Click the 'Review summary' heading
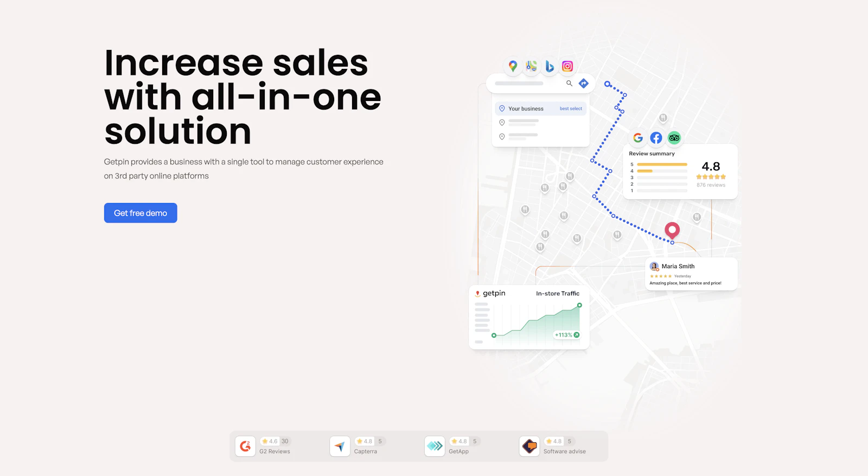The image size is (868, 476). (652, 154)
